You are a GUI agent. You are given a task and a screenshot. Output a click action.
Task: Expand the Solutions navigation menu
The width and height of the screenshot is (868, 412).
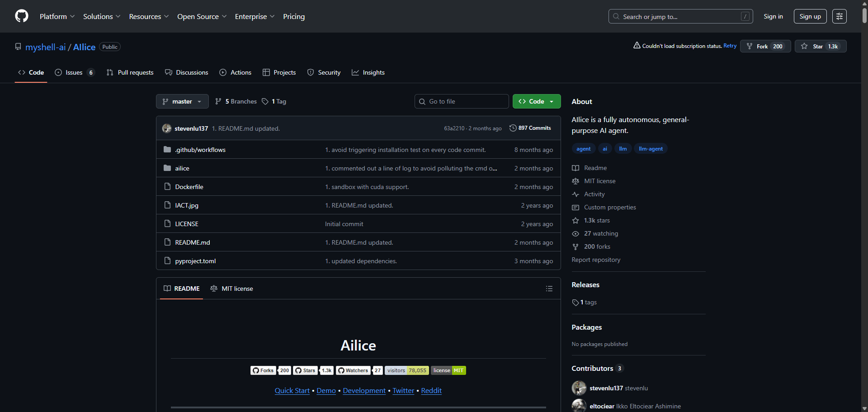102,16
